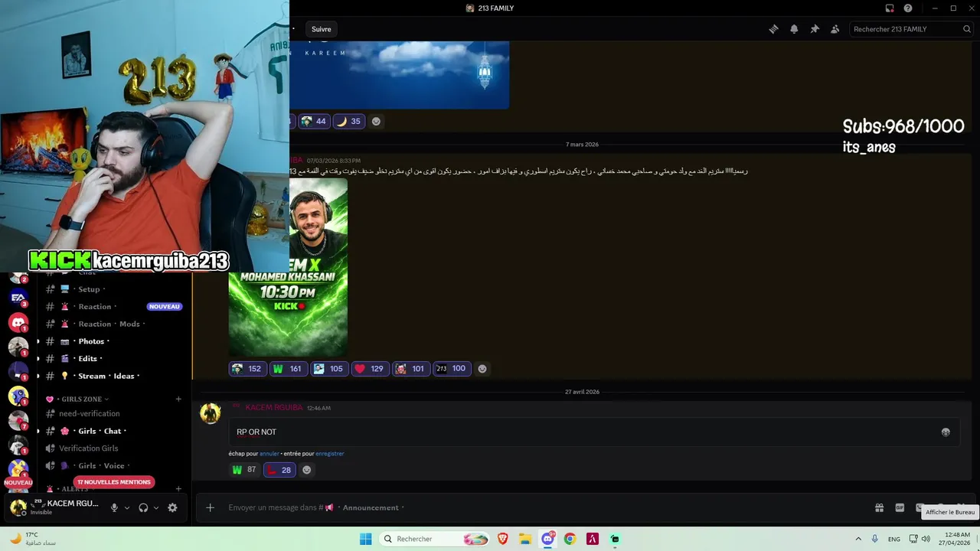The image size is (980, 551).
Task: Toggle the L reaction with 28 votes
Action: coord(279,470)
